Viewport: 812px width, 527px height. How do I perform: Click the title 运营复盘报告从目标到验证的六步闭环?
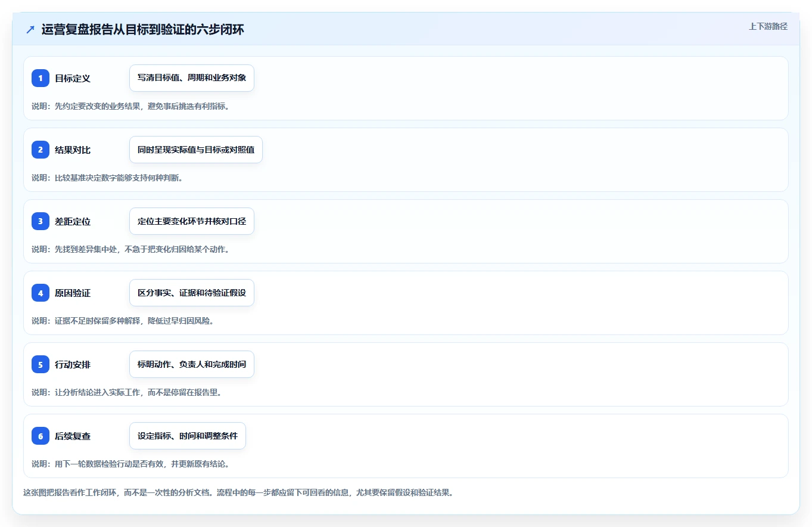click(143, 30)
